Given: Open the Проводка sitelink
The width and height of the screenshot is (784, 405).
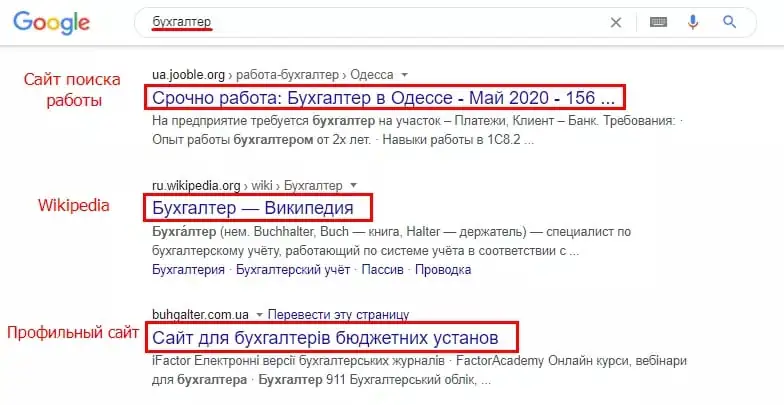Looking at the screenshot, I should (x=443, y=270).
